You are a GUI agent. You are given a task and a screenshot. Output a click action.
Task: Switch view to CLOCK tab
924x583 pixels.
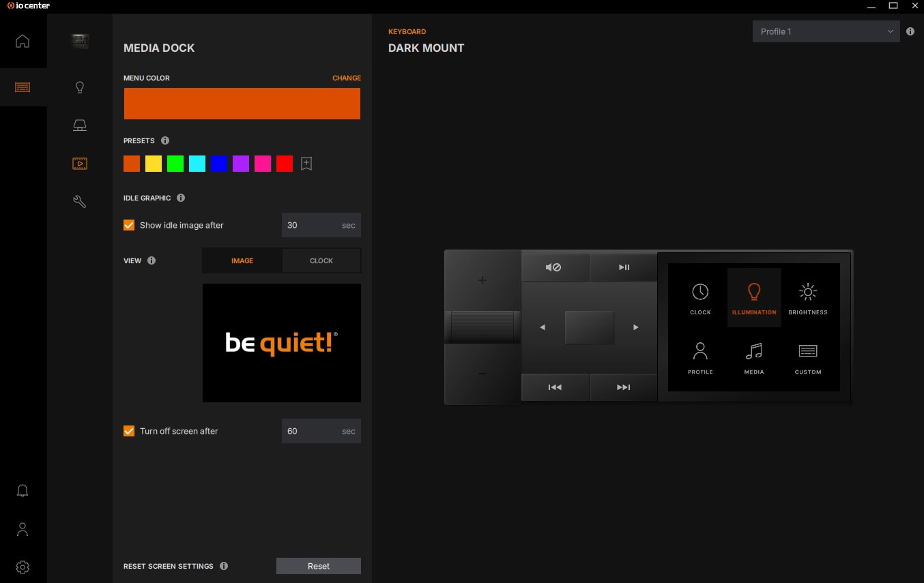point(321,260)
